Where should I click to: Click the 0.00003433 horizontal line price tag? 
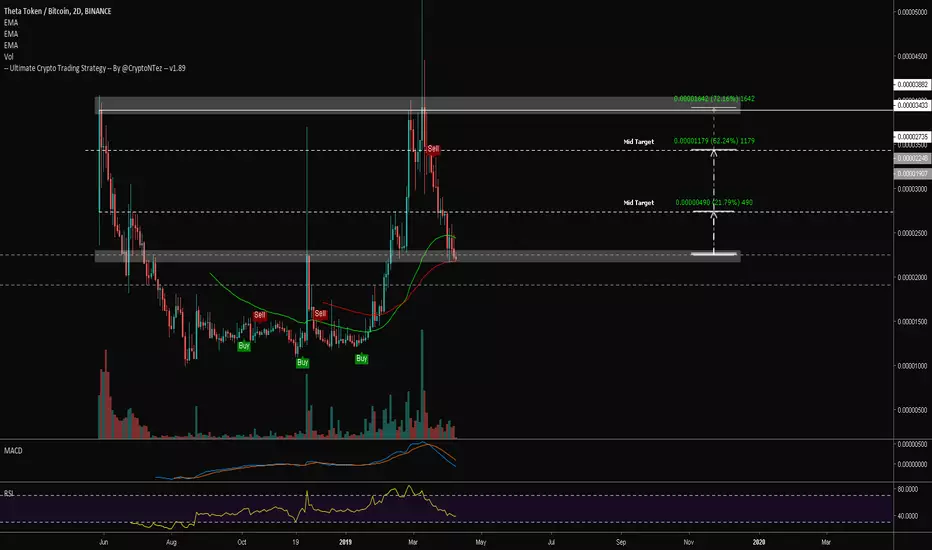pyautogui.click(x=912, y=105)
